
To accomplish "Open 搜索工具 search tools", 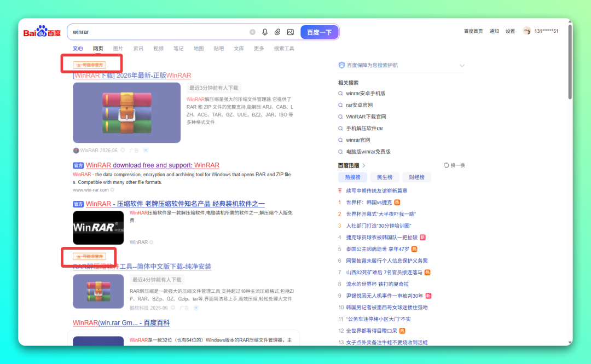I will pos(284,48).
